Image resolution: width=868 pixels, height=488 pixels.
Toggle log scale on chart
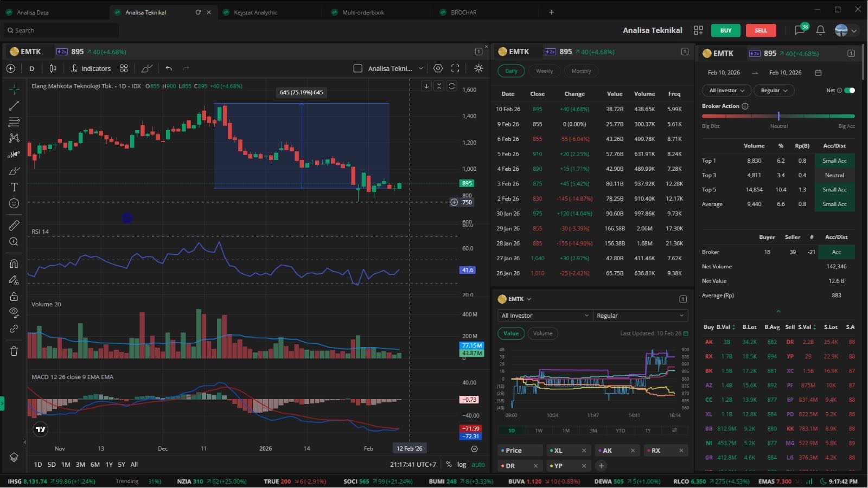pos(461,464)
